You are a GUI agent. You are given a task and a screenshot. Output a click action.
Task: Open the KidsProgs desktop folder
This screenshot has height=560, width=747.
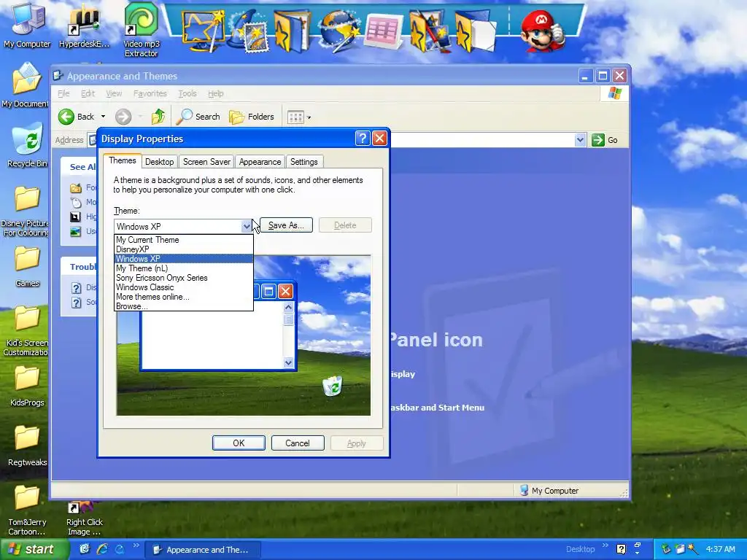27,386
